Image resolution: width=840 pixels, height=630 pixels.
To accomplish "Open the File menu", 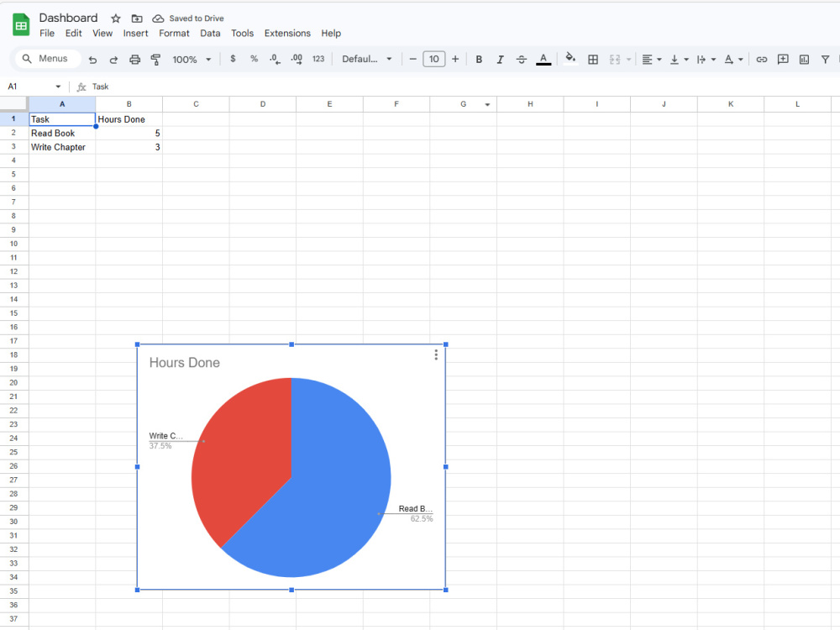I will [47, 34].
